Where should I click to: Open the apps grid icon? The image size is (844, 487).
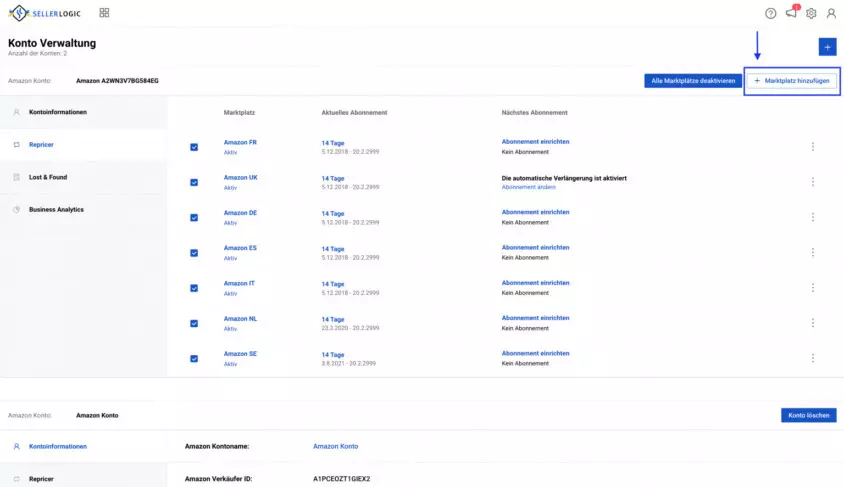[104, 13]
